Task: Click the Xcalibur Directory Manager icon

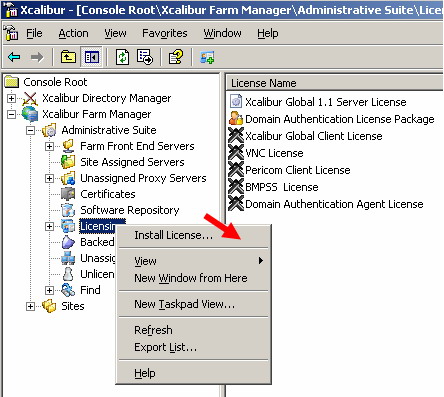Action: click(x=30, y=98)
